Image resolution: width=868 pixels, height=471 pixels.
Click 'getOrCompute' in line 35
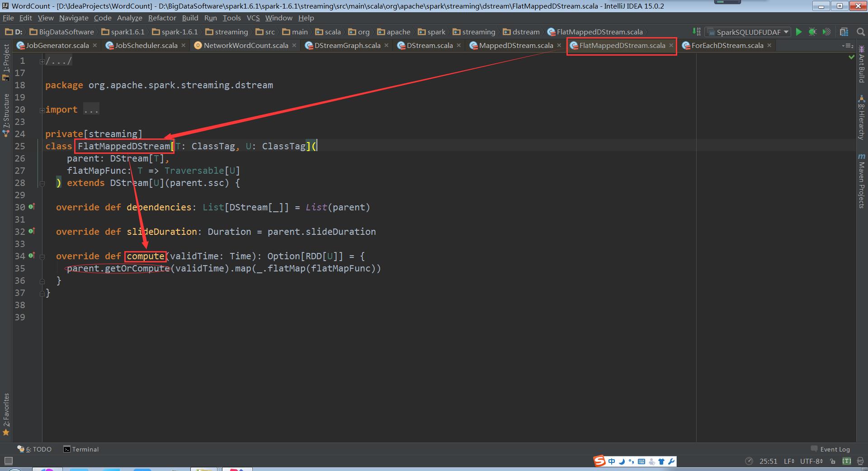pyautogui.click(x=137, y=268)
